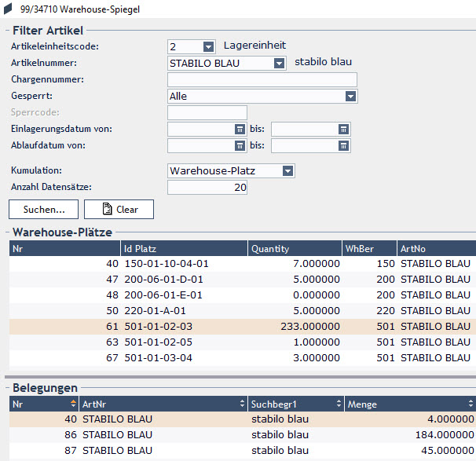476x461 pixels.
Task: Select Belegungen row Nr 86
Action: pyautogui.click(x=243, y=435)
